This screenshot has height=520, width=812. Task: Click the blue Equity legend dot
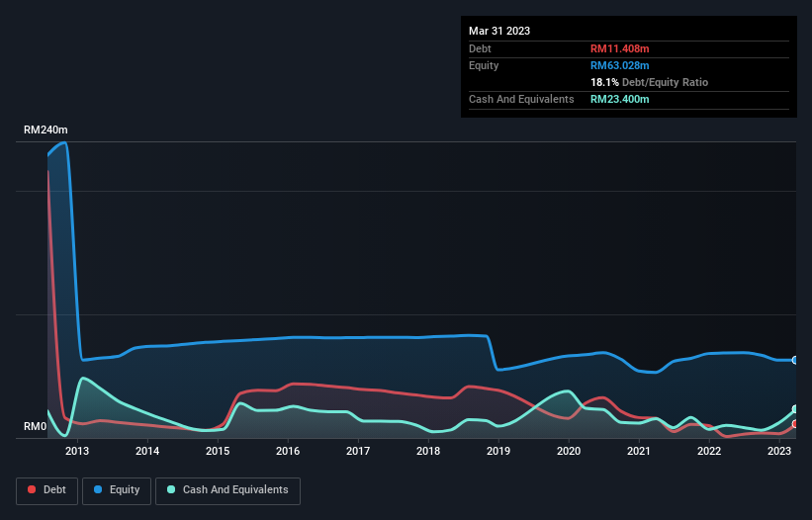coord(98,489)
